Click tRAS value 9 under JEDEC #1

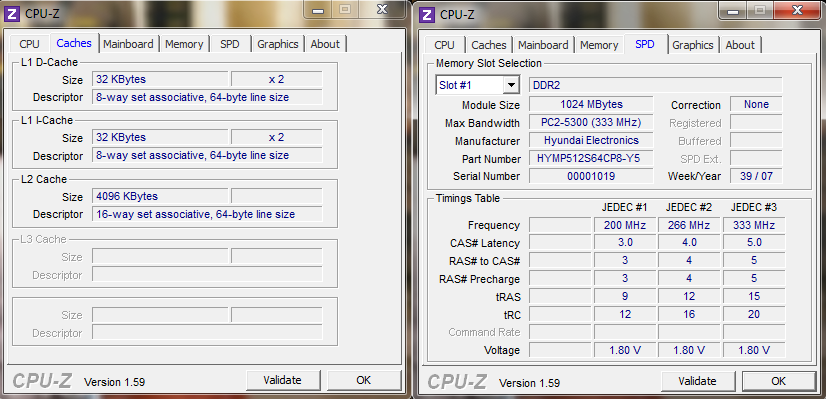coord(625,296)
